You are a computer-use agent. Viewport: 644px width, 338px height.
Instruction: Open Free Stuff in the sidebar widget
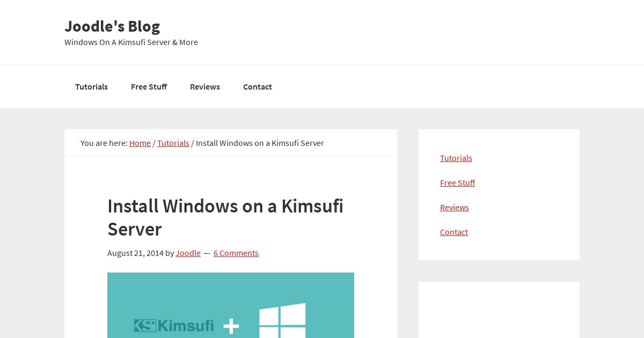[x=457, y=182]
